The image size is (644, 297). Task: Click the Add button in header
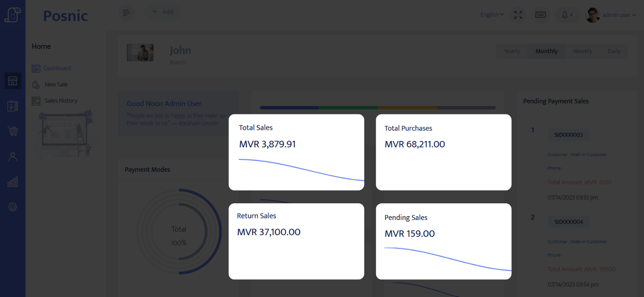pyautogui.click(x=162, y=12)
